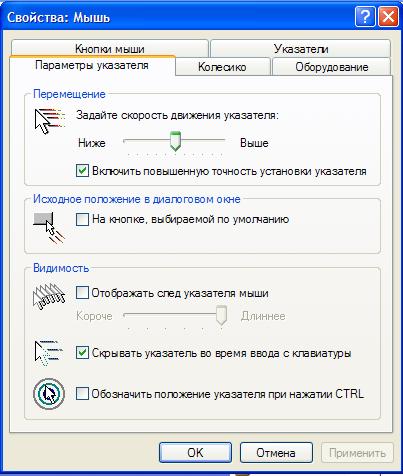This screenshot has height=476, width=403.
Task: Click the Отмена button
Action: click(276, 453)
